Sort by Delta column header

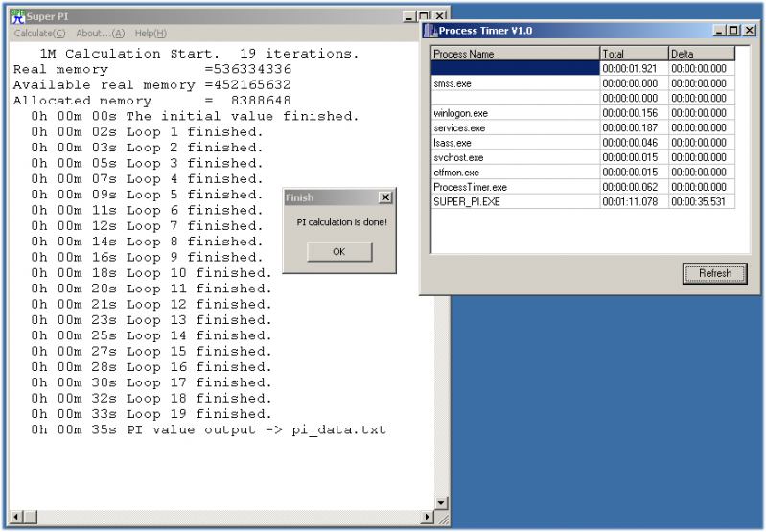click(x=702, y=54)
